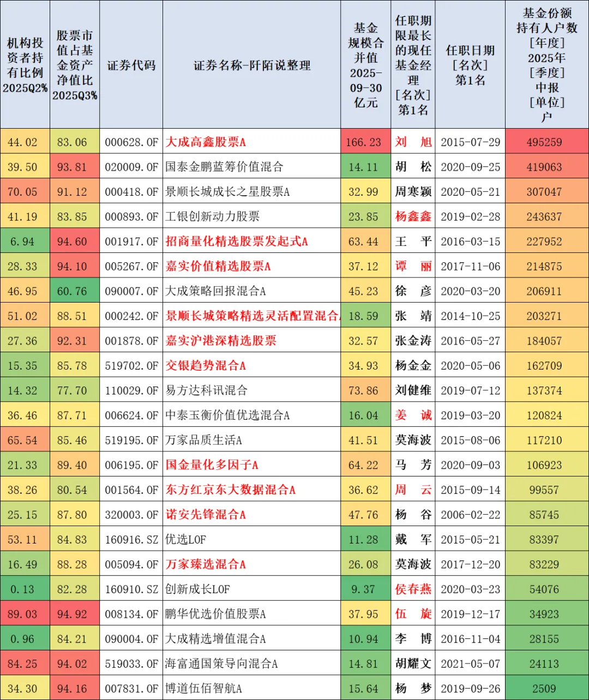Click the 任职日期 column header
Viewport: 589px width, 700px height.
tap(470, 65)
